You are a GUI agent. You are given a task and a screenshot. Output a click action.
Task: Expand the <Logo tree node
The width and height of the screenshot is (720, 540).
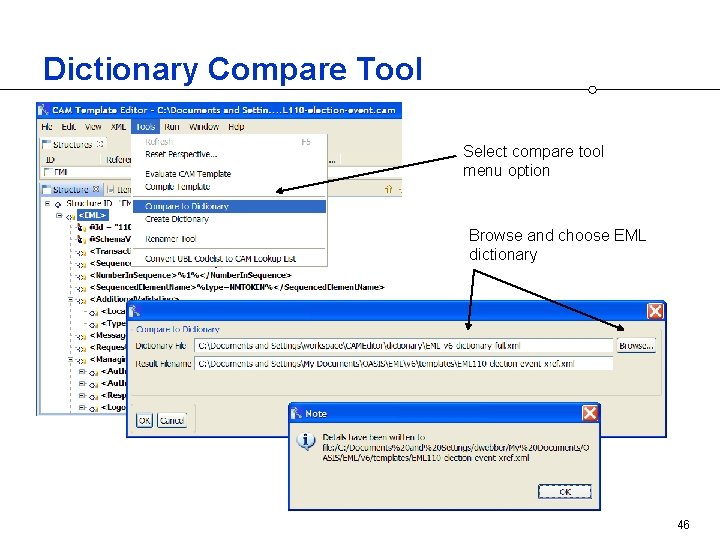click(82, 407)
